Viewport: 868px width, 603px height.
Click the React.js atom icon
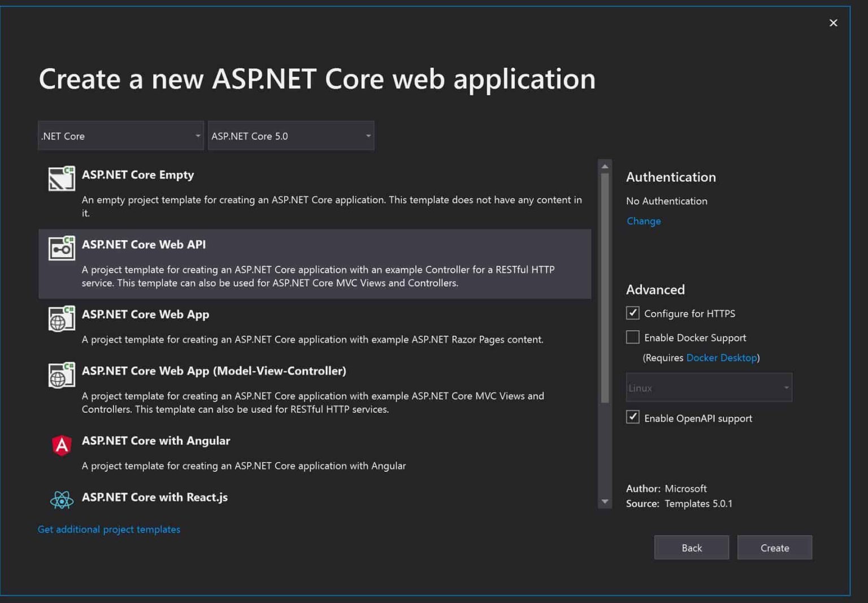[62, 500]
